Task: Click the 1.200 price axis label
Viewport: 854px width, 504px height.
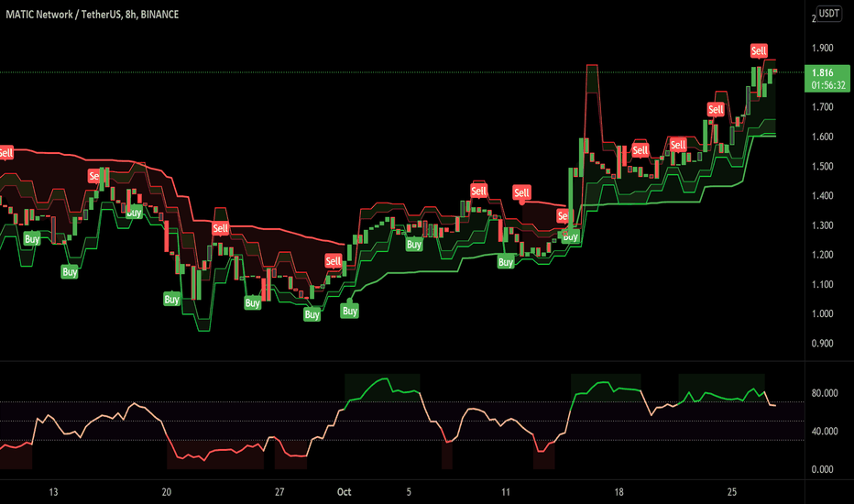Action: 823,255
